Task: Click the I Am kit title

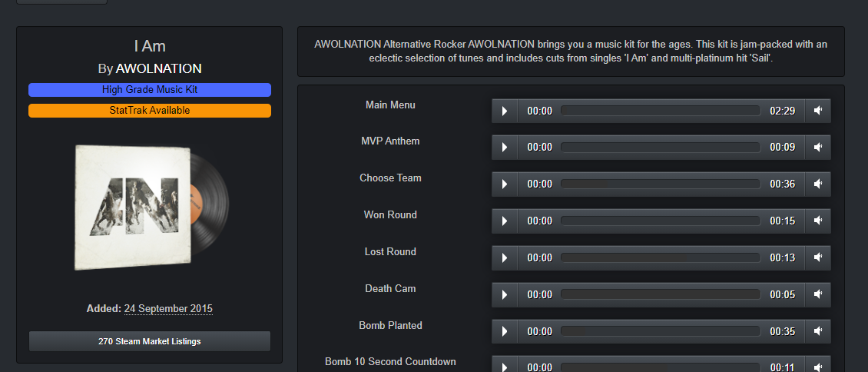Action: 150,46
